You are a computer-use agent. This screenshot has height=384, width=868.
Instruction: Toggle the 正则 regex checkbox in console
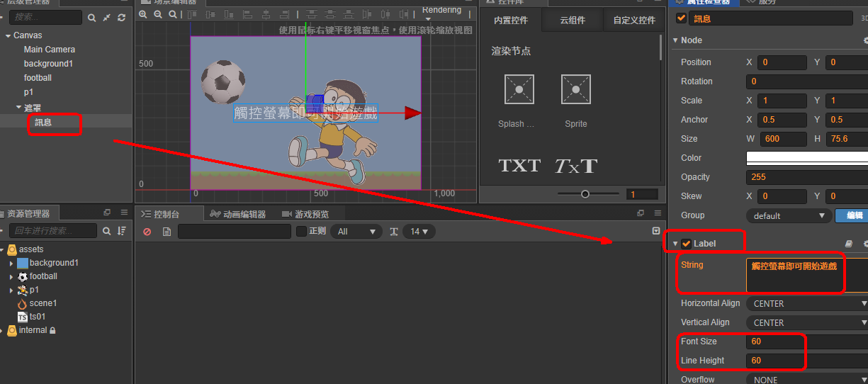point(301,231)
